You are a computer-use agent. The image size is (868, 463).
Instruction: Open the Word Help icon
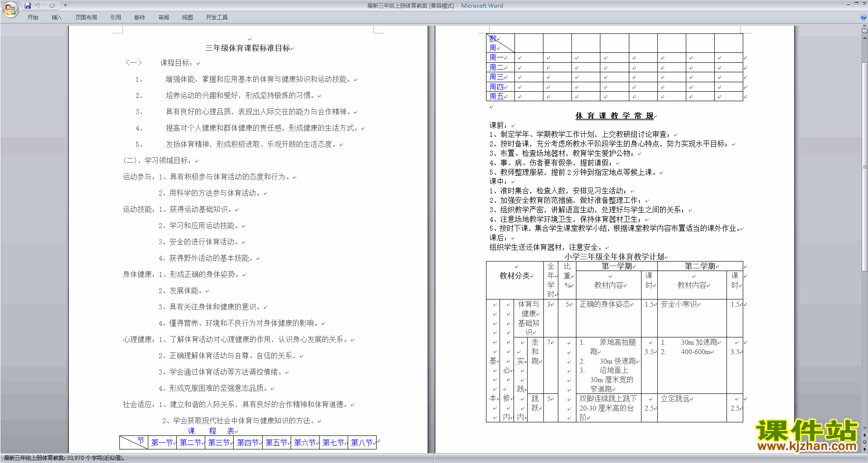pyautogui.click(x=863, y=17)
